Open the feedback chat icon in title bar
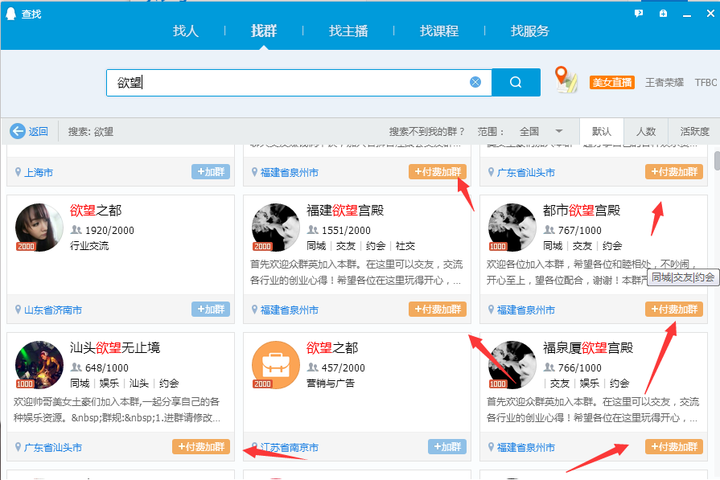Viewport: 720px width, 480px height. [639, 13]
